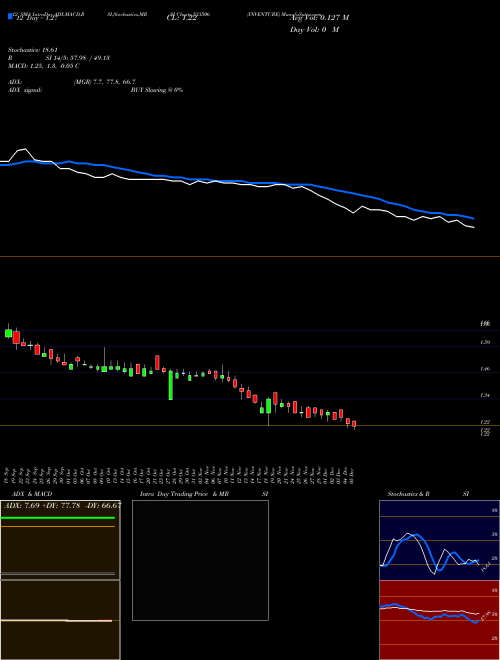Click the 'MACD: 1.25, 1.3, -0.05 C' line
This screenshot has width=500, height=660.
[44, 66]
